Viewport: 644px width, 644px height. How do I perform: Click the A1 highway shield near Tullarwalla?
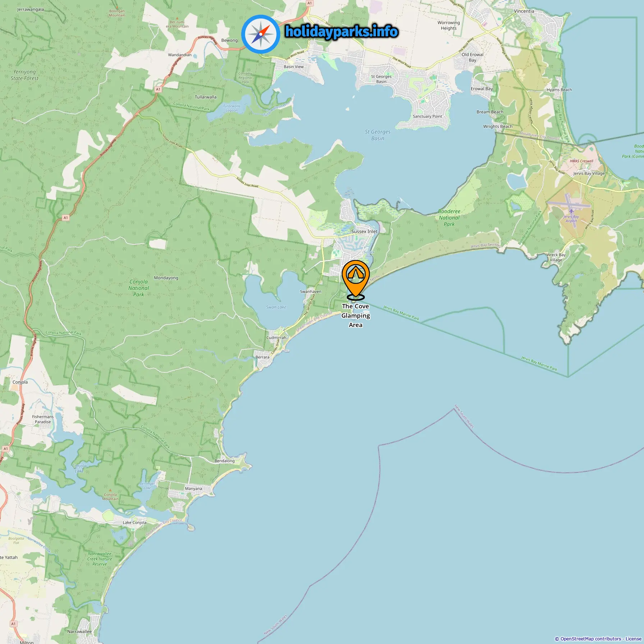click(x=158, y=89)
